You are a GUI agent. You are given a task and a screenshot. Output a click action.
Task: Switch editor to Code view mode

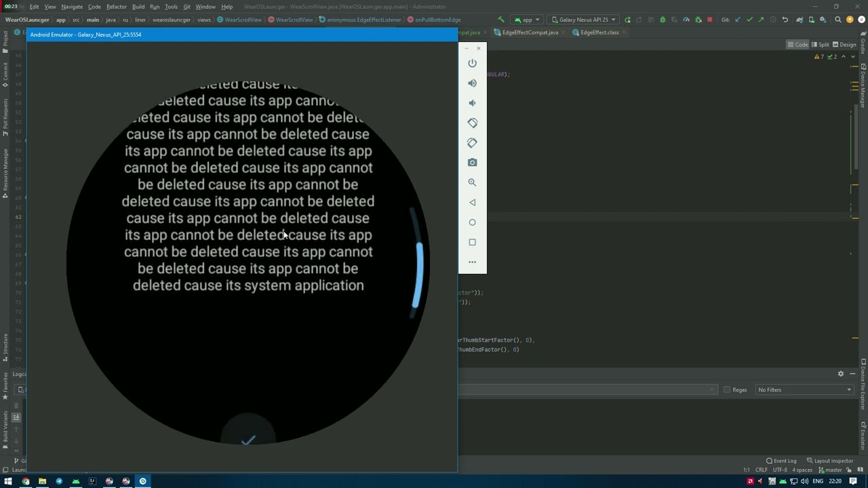[797, 45]
